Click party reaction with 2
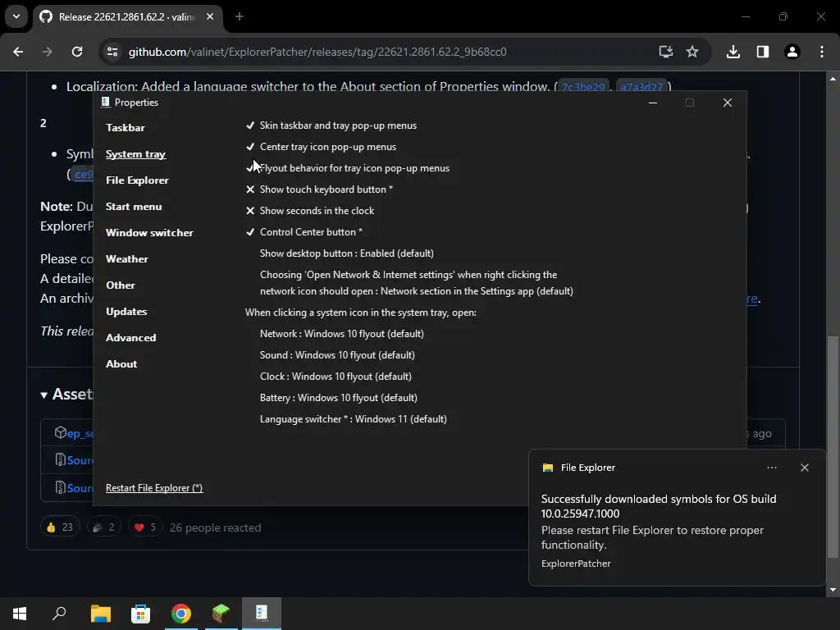The height and width of the screenshot is (630, 840). tap(103, 527)
